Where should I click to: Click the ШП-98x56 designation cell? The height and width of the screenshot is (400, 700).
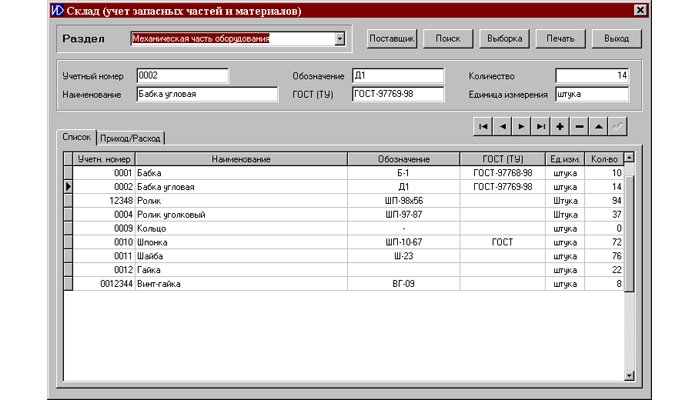click(404, 200)
